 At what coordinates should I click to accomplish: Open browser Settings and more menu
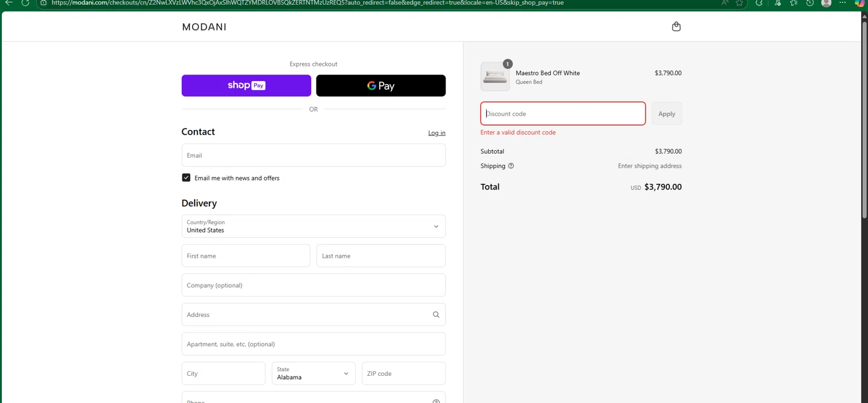click(843, 3)
